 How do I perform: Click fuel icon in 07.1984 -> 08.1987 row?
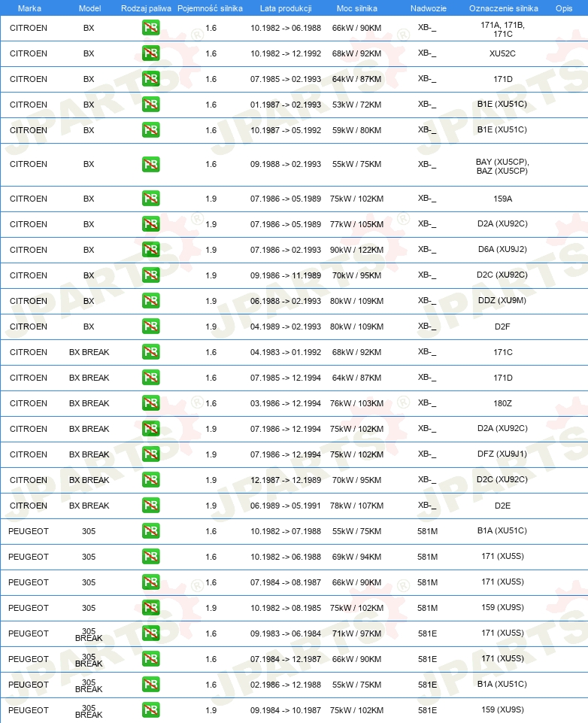click(x=150, y=582)
